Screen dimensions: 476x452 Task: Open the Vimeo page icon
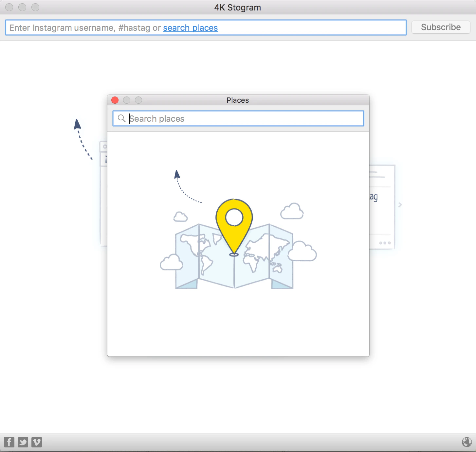pyautogui.click(x=37, y=442)
